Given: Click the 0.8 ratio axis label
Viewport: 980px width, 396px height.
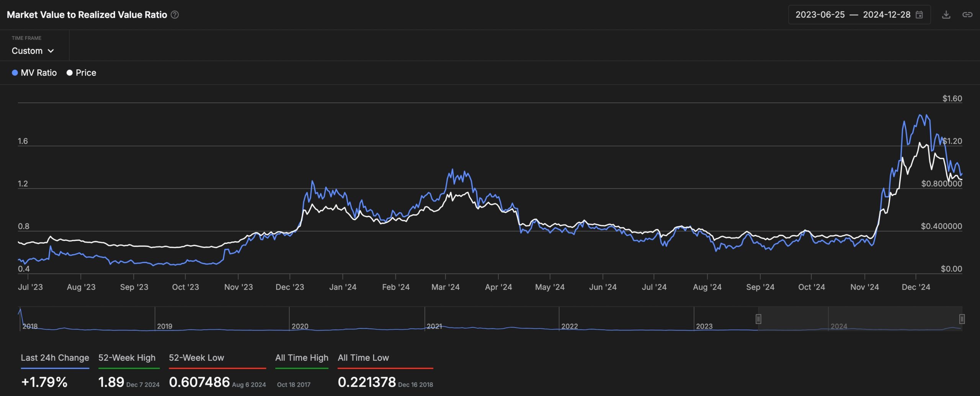Looking at the screenshot, I should click(x=23, y=226).
